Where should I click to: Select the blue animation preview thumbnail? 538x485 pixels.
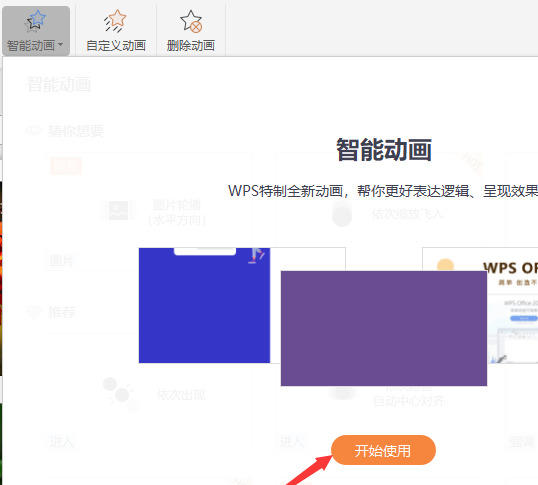[204, 305]
